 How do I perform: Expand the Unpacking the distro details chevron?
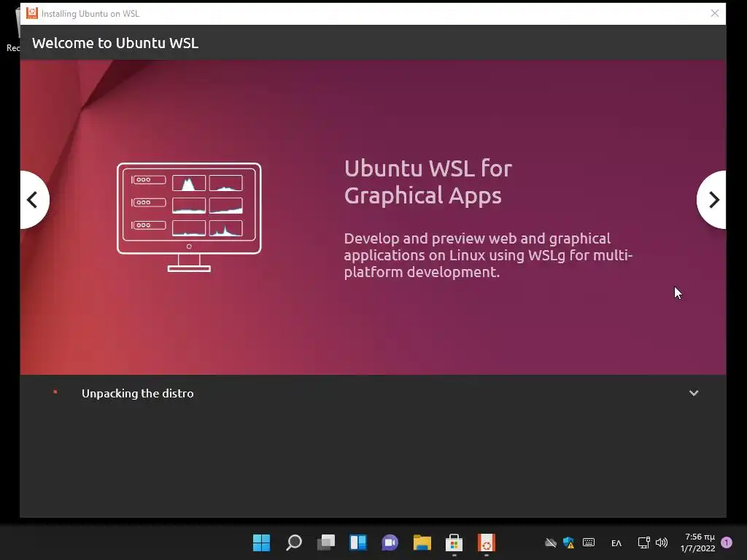tap(694, 393)
